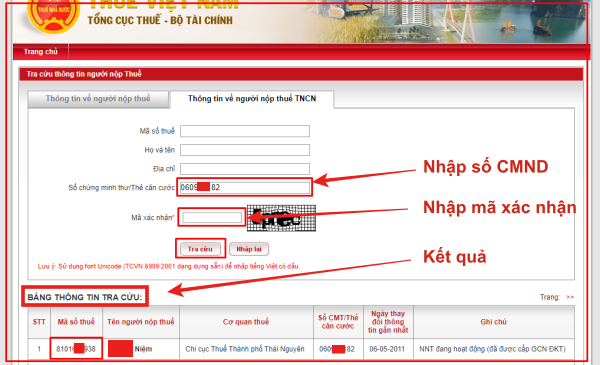Click the Số chứng minh thư/Thẻ căn cước field
Image resolution: width=600 pixels, height=365 pixels.
pyautogui.click(x=245, y=187)
